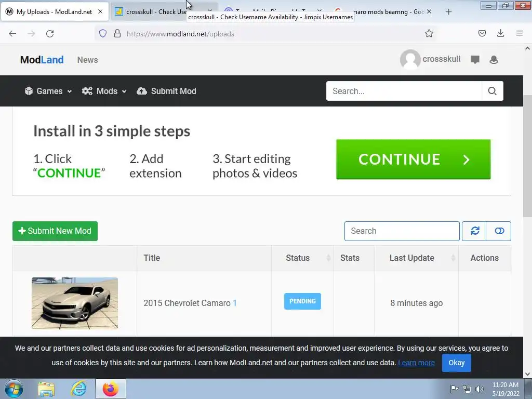This screenshot has height=399, width=532.
Task: Toggle the table view switch button
Action: pyautogui.click(x=499, y=231)
